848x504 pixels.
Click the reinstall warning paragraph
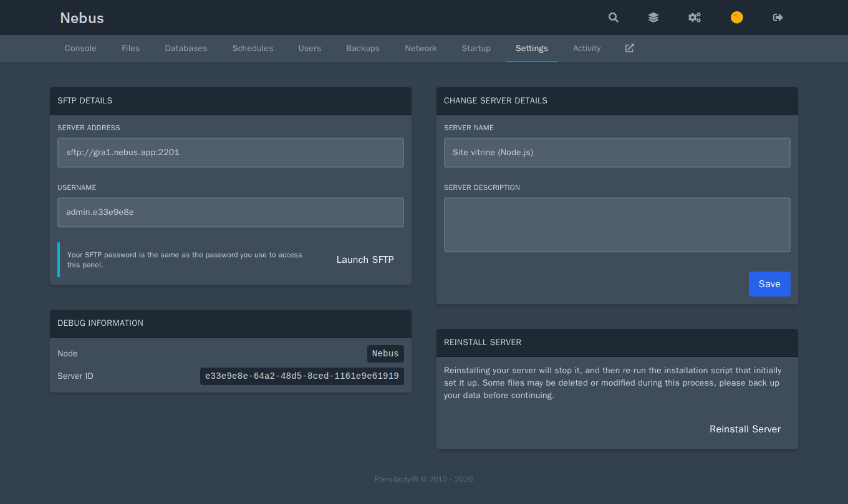point(612,383)
